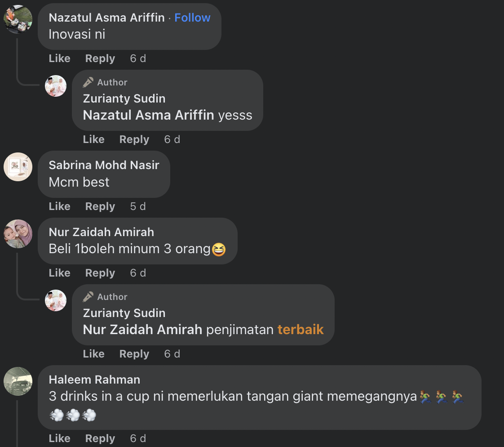Click the laughing emoji in Nur Zaidah's comment

[x=219, y=250]
